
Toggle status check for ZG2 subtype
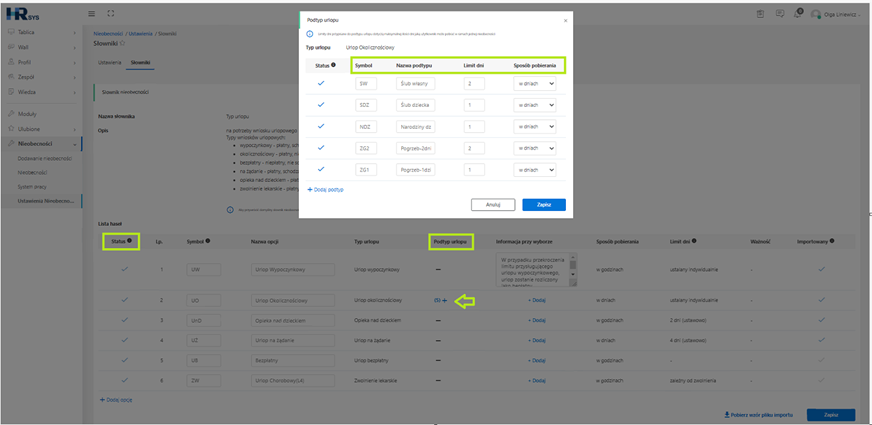point(321,147)
